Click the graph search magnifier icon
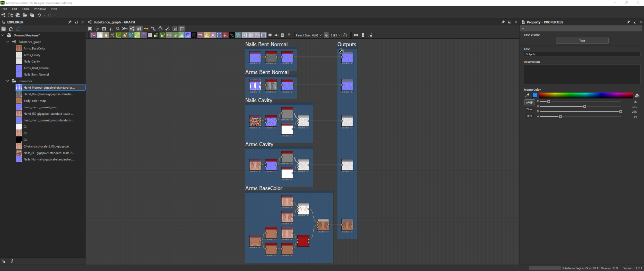The width and height of the screenshot is (644, 271). coord(118,29)
